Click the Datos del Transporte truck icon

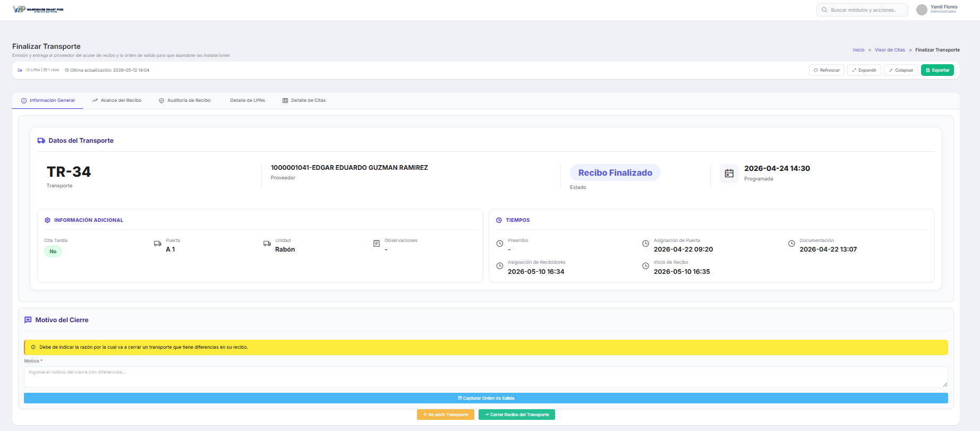coord(41,141)
